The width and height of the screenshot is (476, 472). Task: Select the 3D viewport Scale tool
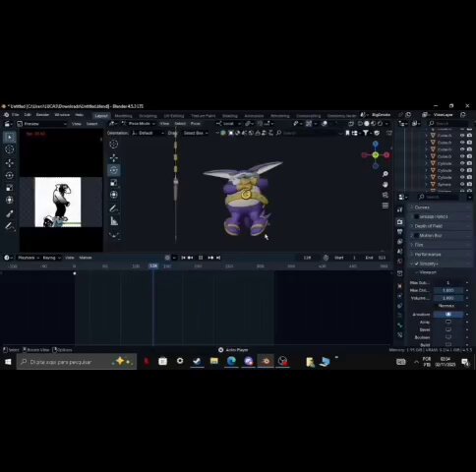pyautogui.click(x=114, y=183)
